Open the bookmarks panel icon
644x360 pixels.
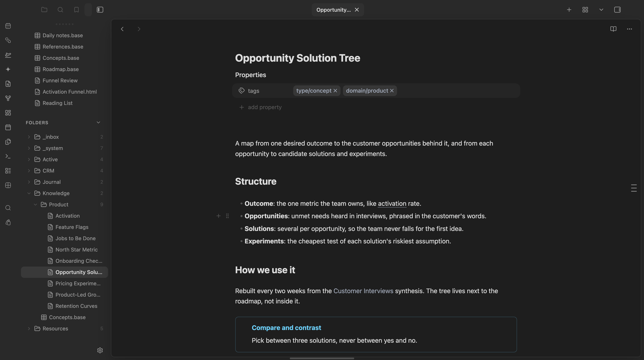pos(76,10)
